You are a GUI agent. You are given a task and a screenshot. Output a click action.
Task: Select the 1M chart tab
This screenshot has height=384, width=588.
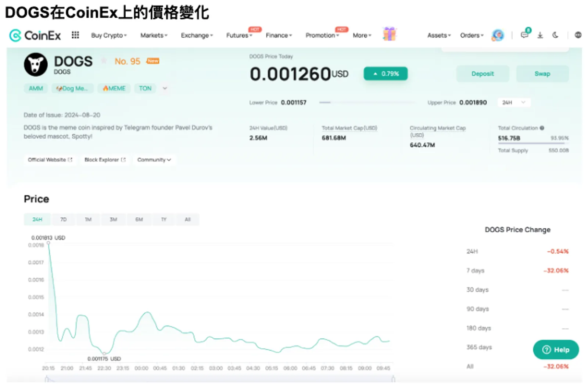(x=88, y=219)
